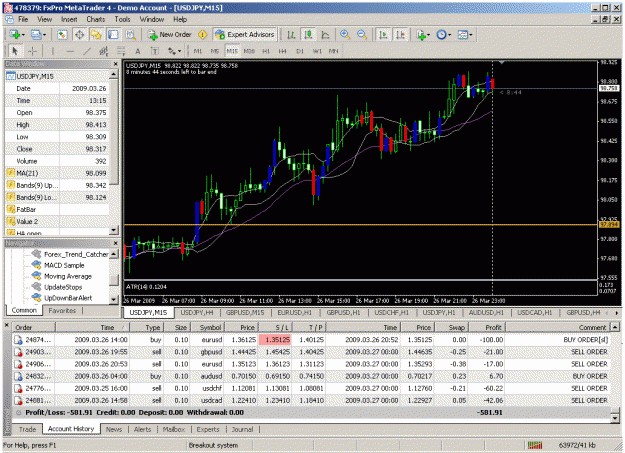Viewport: 625px width, 453px height.
Task: Select MACD Sample expert advisor
Action: [64, 265]
